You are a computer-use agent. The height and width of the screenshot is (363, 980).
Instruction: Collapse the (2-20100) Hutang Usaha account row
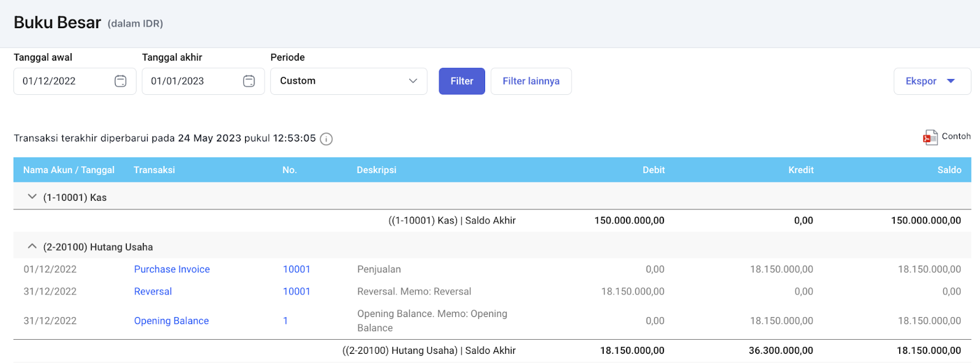32,247
